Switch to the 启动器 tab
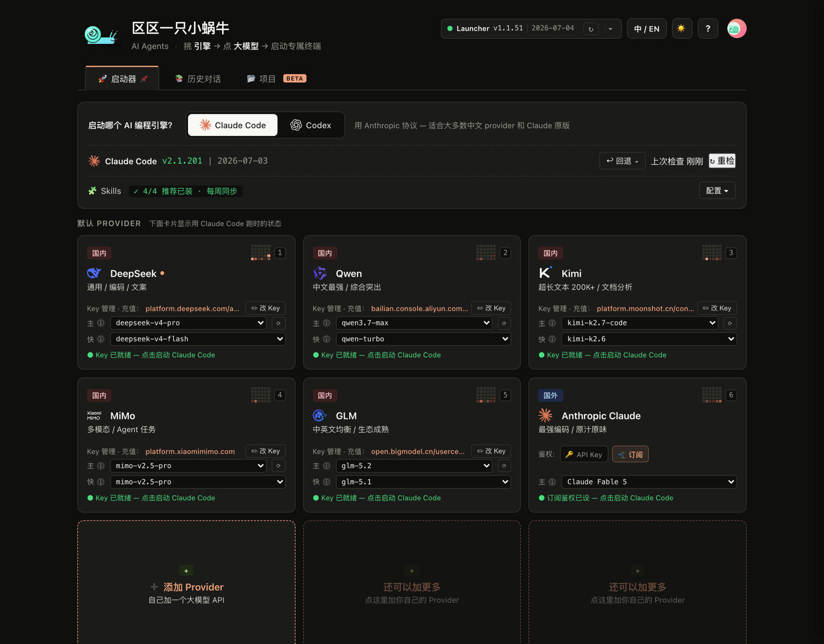 [123, 79]
